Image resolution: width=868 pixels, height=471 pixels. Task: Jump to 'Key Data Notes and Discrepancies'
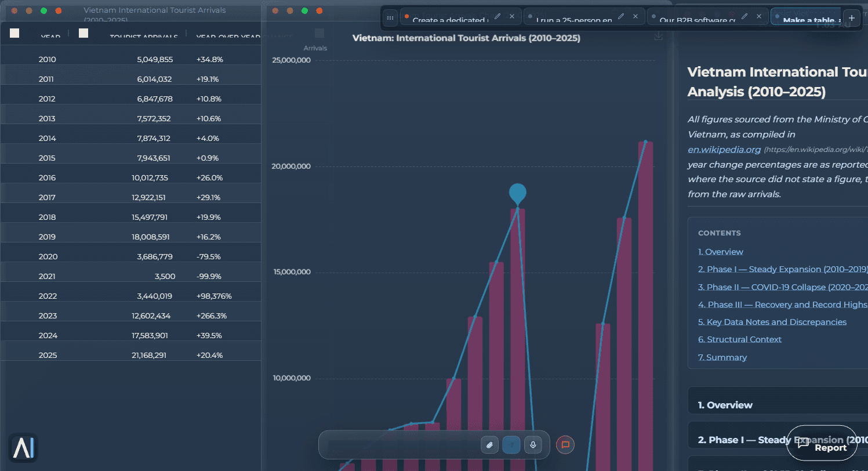[x=772, y=322]
